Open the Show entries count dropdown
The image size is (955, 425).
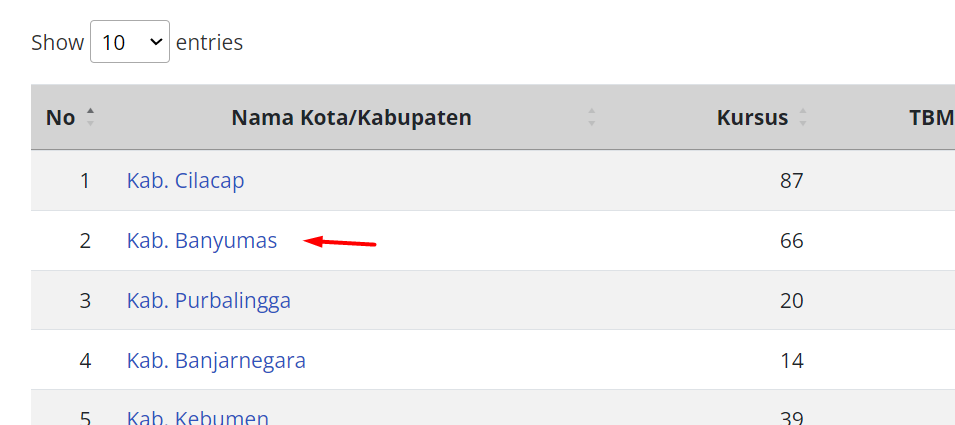coord(130,42)
